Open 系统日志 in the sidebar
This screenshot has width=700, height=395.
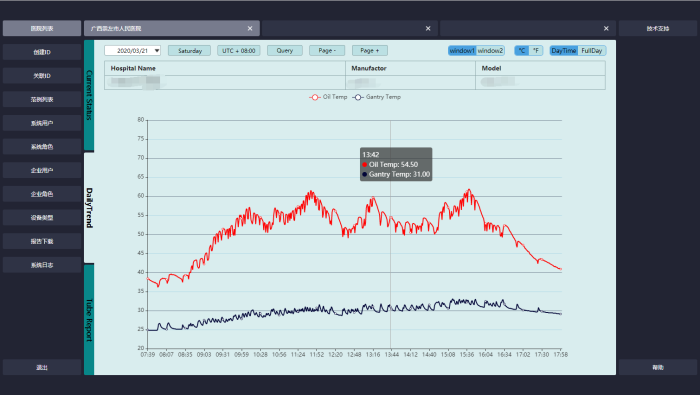[42, 265]
